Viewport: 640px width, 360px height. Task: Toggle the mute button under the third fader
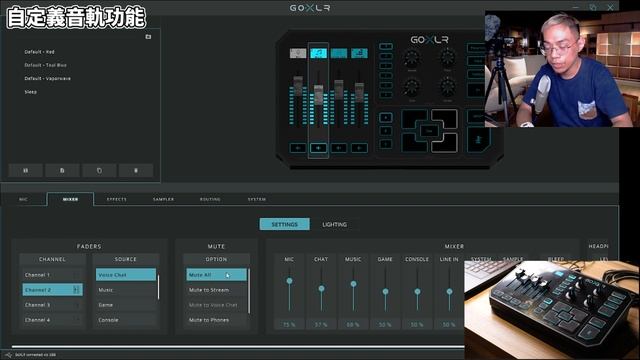339,148
